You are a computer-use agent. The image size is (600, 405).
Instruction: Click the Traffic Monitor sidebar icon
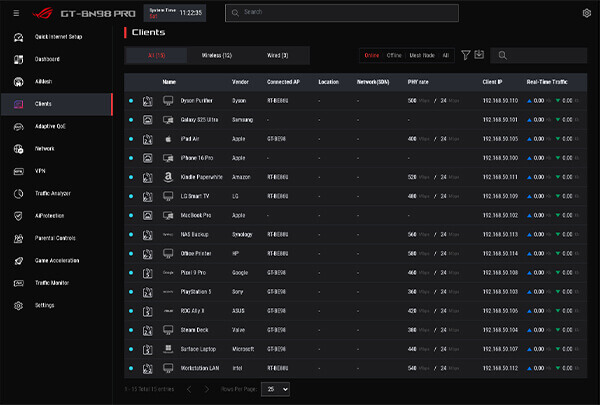click(18, 283)
